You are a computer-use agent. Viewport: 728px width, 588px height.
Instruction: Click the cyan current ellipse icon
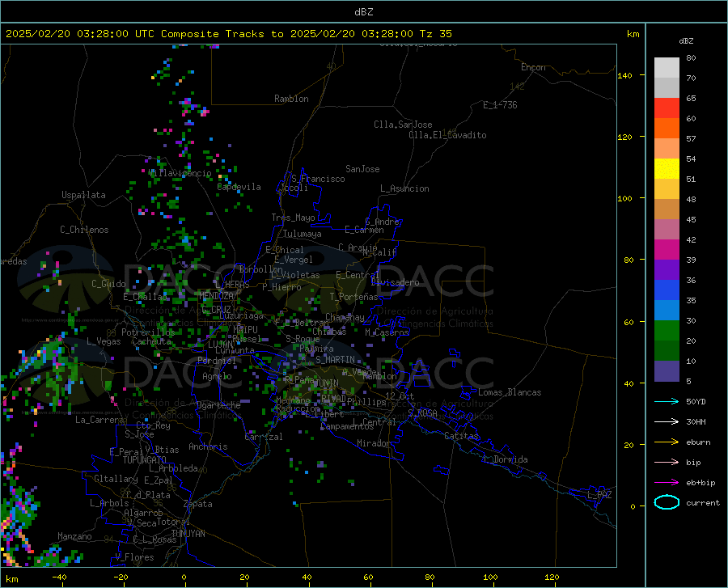(667, 502)
